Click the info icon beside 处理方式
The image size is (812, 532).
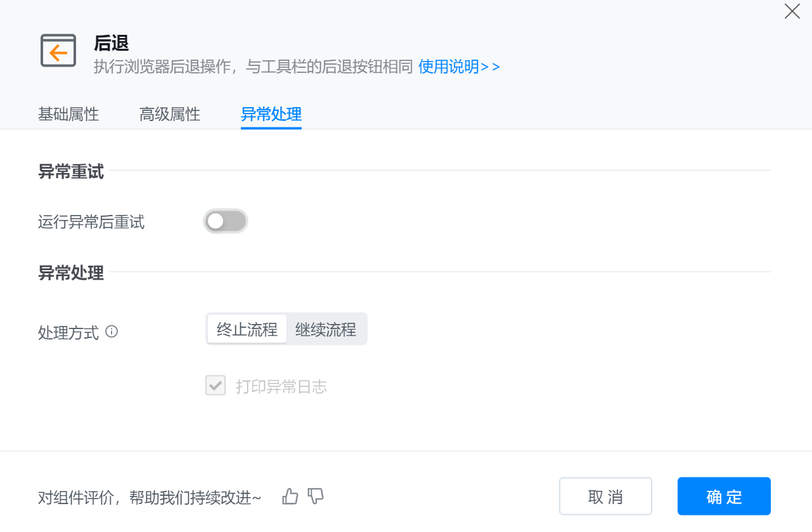click(112, 331)
